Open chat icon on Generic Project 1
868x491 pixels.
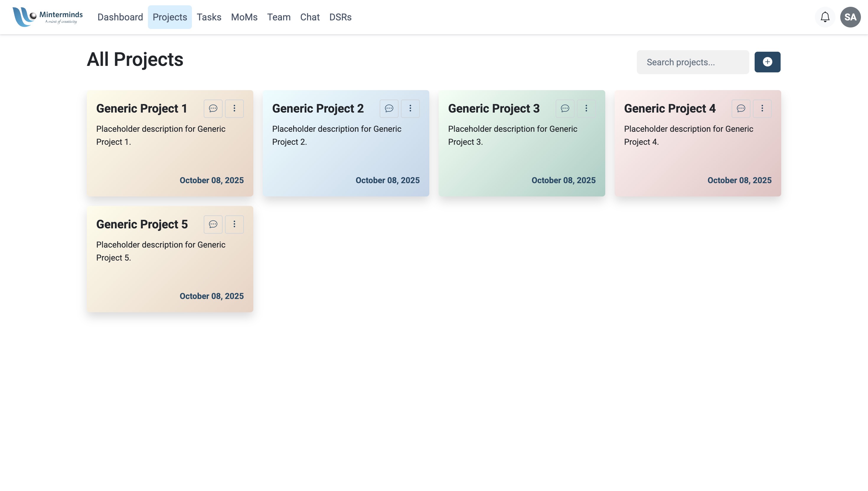213,108
